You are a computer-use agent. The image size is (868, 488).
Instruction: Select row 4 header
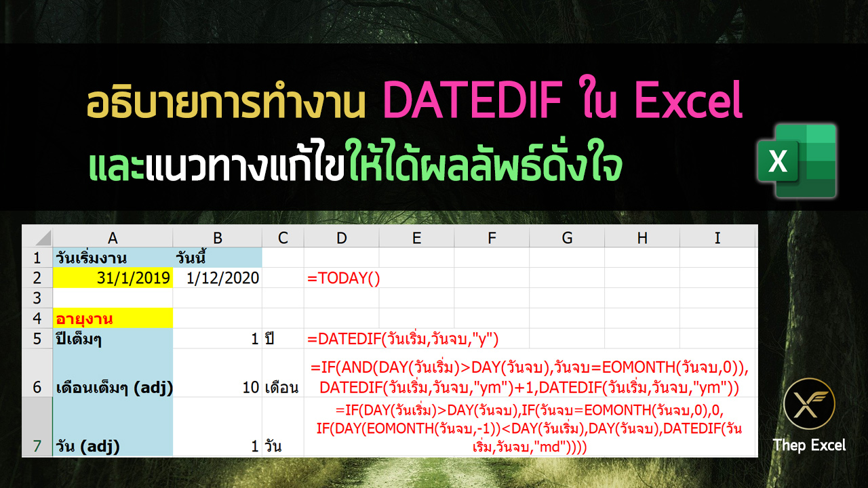coord(37,319)
